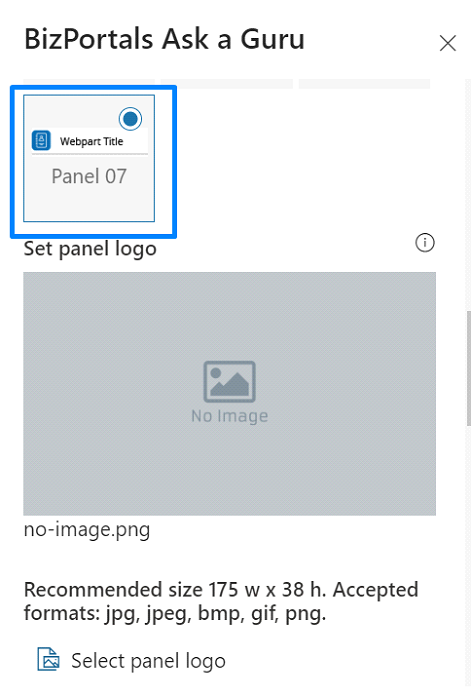Click the No Image caption in the logo preview
Image resolution: width=471 pixels, height=696 pixels.
coord(230,416)
